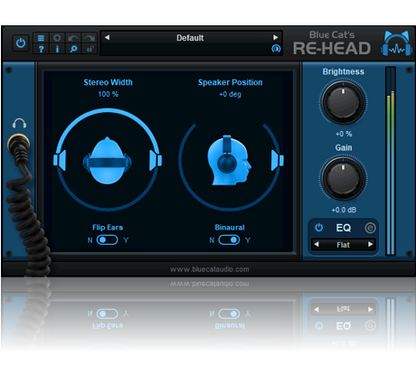416x376 pixels.
Task: Toggle the Binaural switch
Action: click(229, 240)
